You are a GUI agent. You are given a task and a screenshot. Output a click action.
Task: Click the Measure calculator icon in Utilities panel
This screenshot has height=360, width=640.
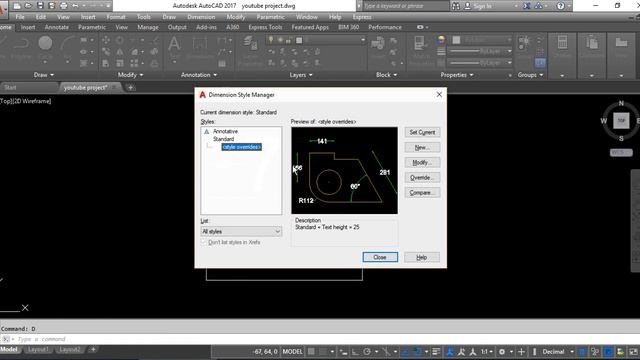pyautogui.click(x=562, y=42)
